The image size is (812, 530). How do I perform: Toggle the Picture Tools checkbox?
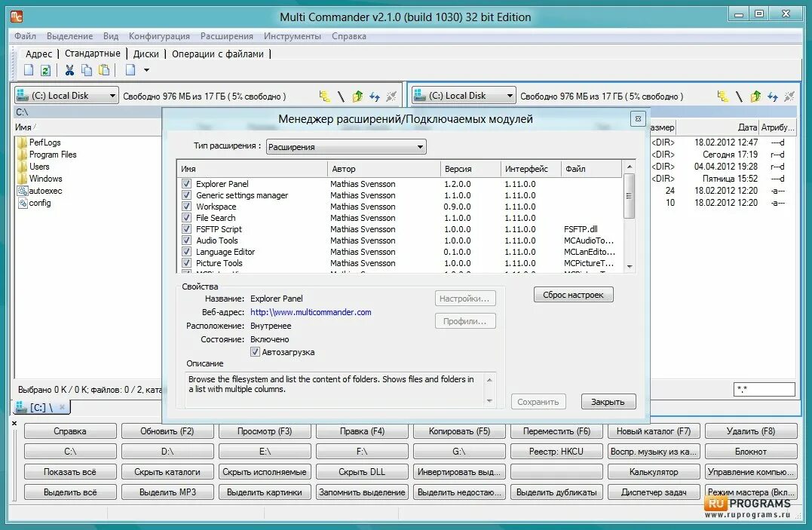186,262
